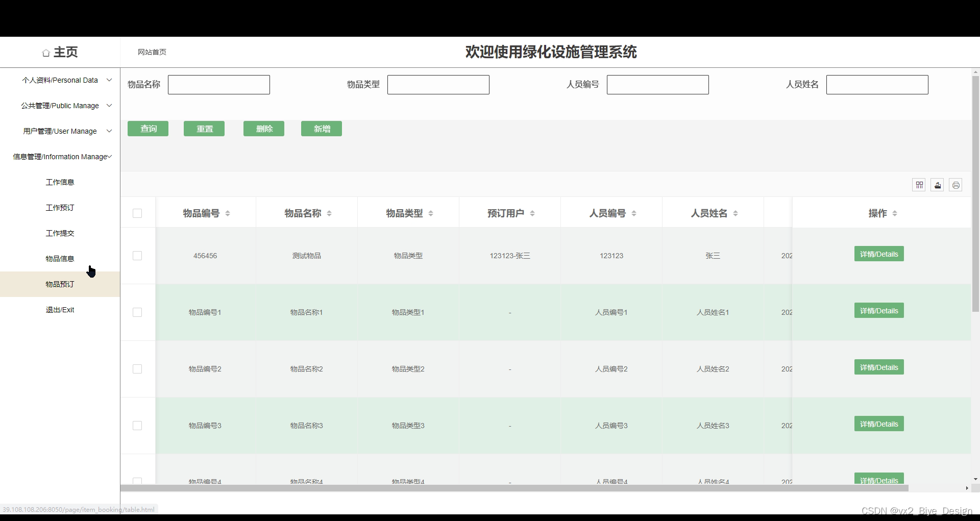The height and width of the screenshot is (521, 980).
Task: Click 退出/Exit in the sidebar
Action: (x=60, y=310)
